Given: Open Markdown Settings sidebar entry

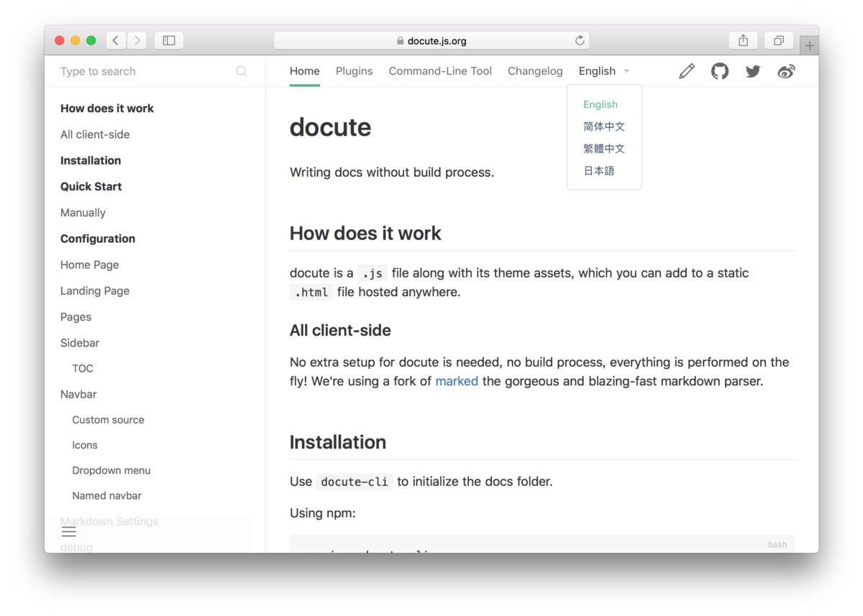Looking at the screenshot, I should (x=109, y=521).
